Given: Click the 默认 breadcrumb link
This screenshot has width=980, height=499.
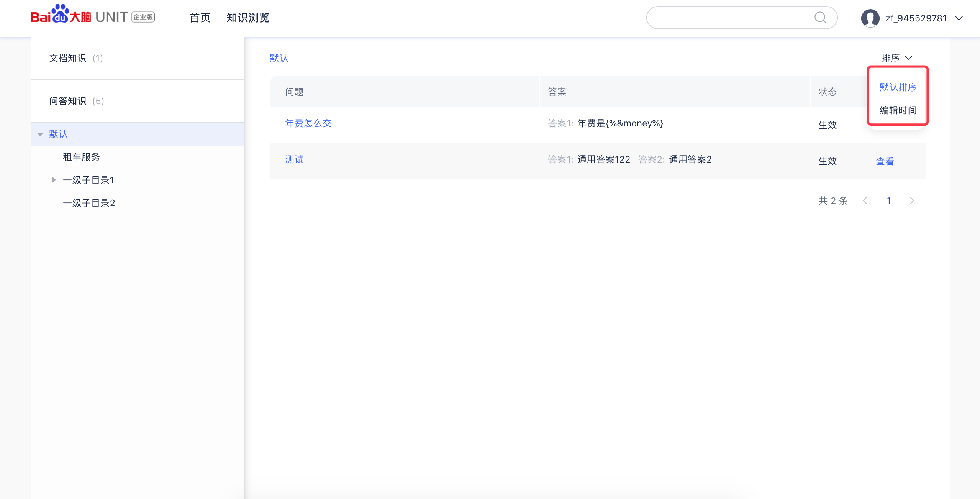Looking at the screenshot, I should click(x=279, y=58).
